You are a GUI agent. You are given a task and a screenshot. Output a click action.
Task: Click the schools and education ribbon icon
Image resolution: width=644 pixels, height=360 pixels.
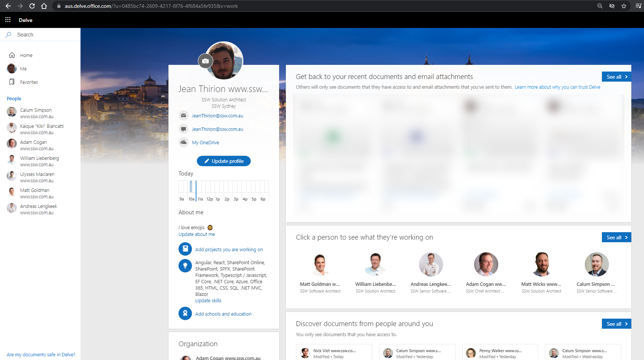click(185, 314)
